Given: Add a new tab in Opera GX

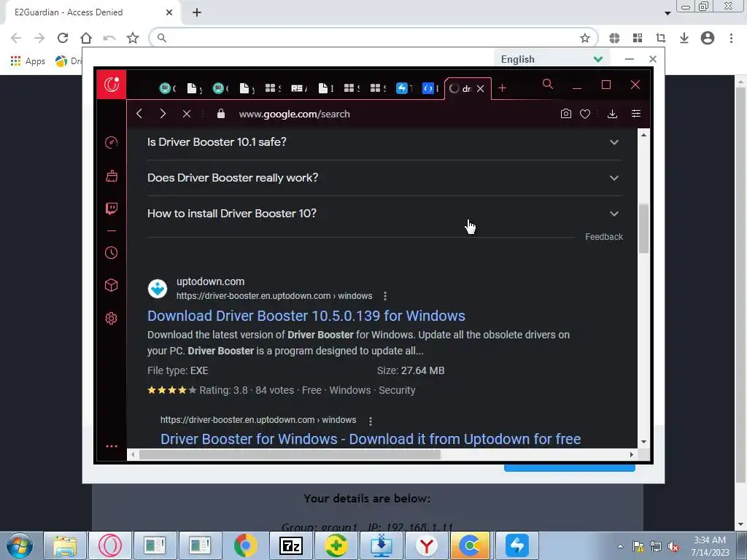Looking at the screenshot, I should [x=502, y=88].
